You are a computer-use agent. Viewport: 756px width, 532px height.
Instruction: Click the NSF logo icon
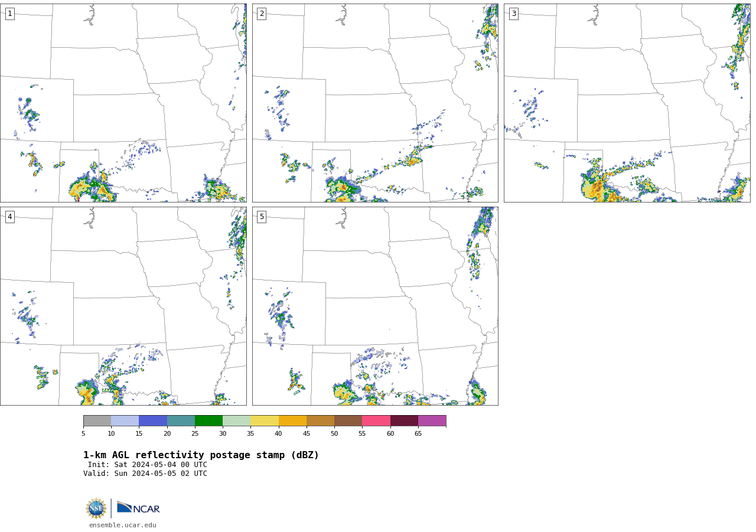coord(96,508)
